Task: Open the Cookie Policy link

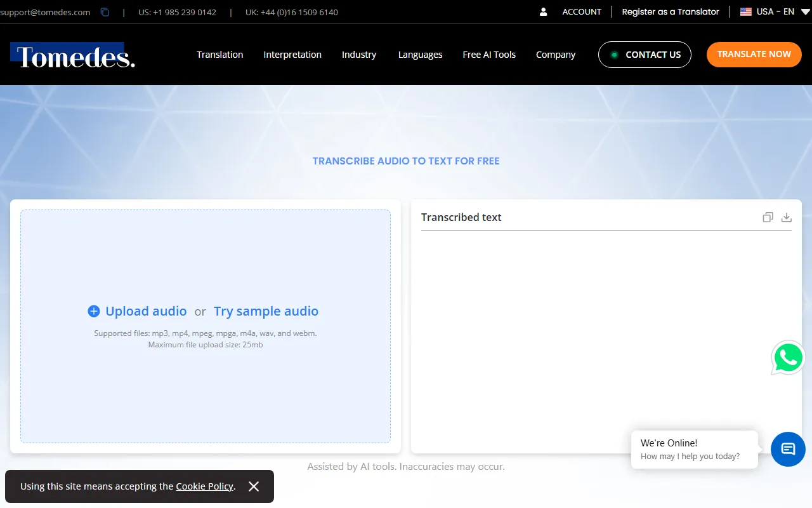Action: (x=204, y=486)
